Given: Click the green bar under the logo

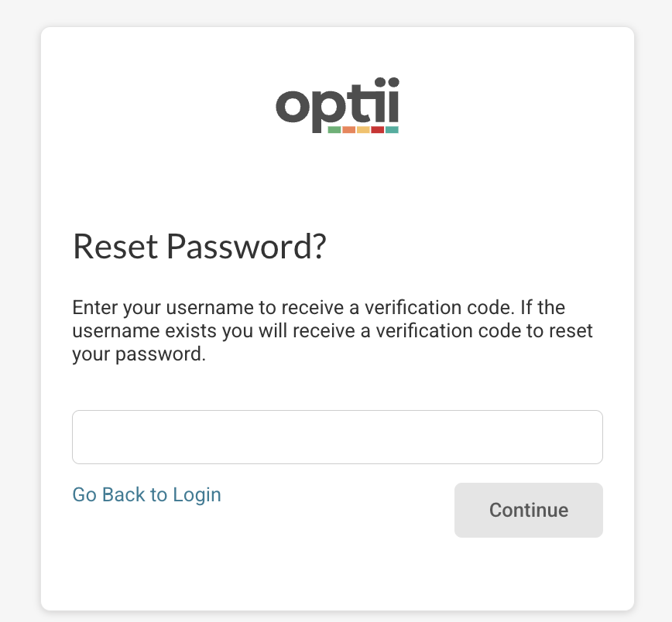Looking at the screenshot, I should (x=334, y=130).
